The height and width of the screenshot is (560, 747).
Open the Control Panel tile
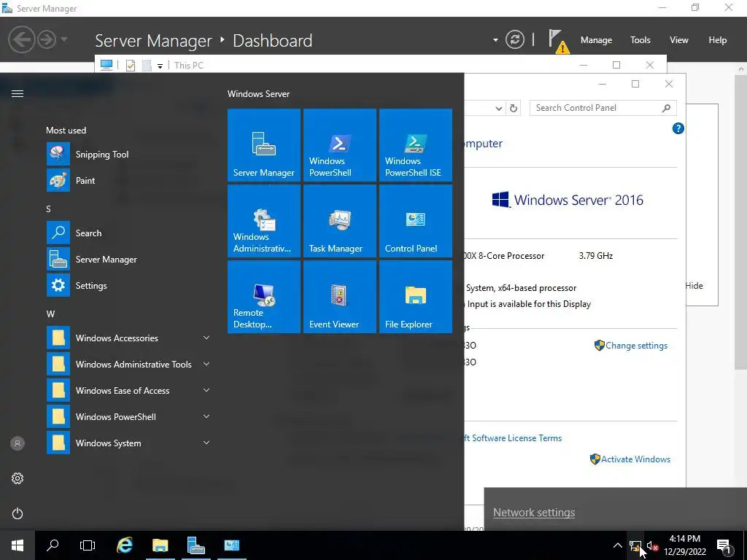[415, 221]
